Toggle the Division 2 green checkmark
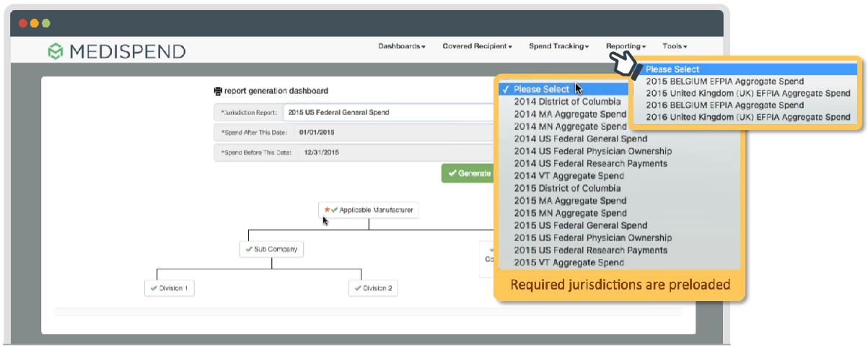The image size is (868, 348). (x=358, y=288)
